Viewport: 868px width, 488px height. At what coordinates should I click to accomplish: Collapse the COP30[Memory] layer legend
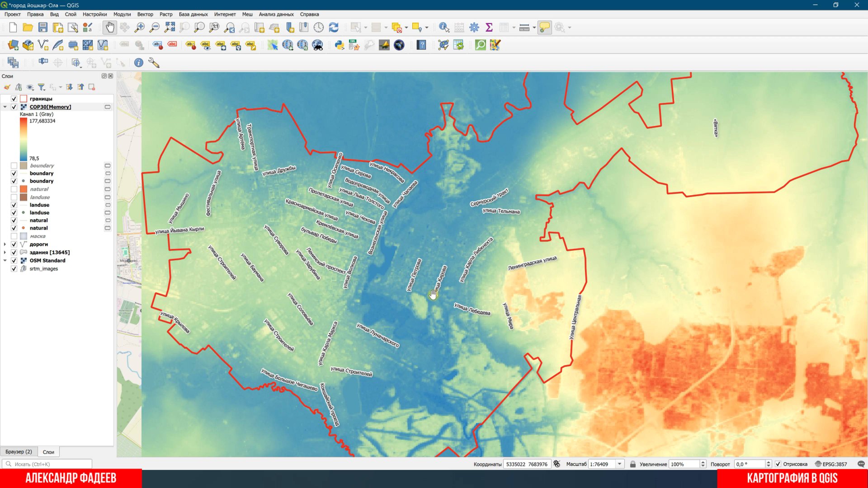[x=5, y=107]
